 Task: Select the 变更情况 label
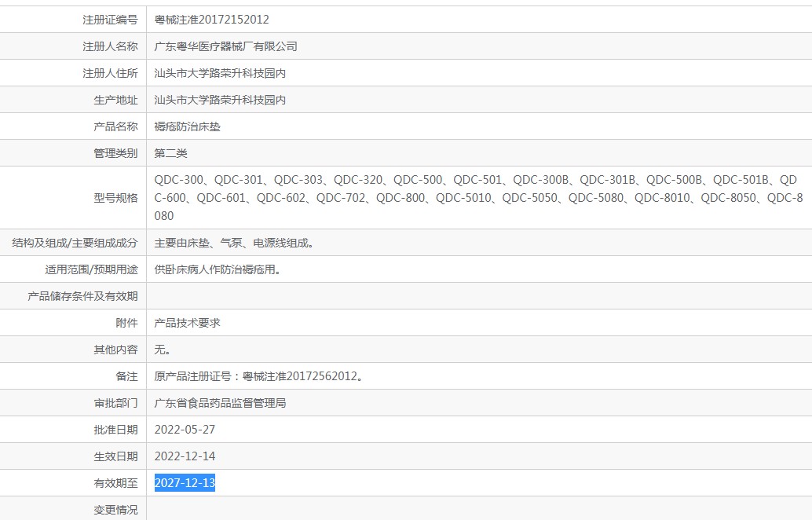(x=116, y=510)
